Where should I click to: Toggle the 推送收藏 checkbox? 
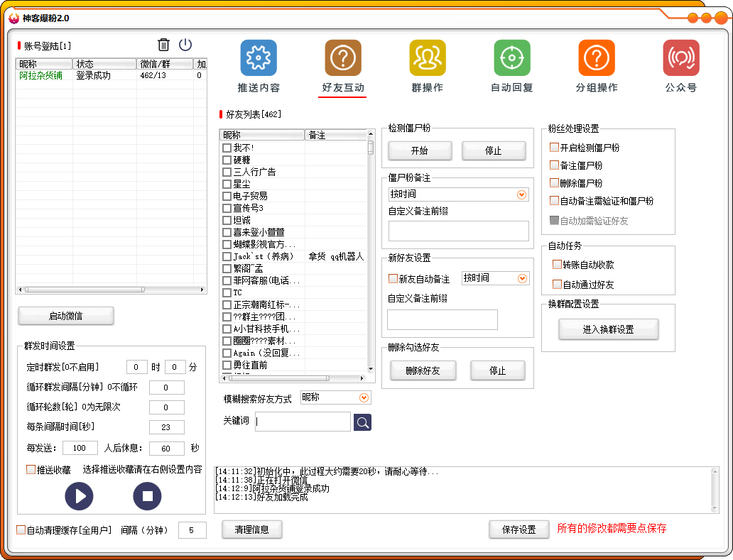(x=31, y=468)
